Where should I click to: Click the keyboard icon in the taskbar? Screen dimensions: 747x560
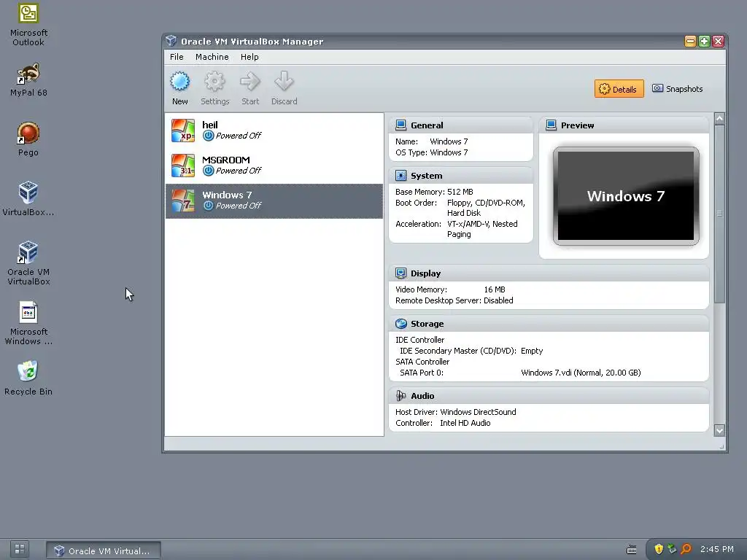point(632,550)
